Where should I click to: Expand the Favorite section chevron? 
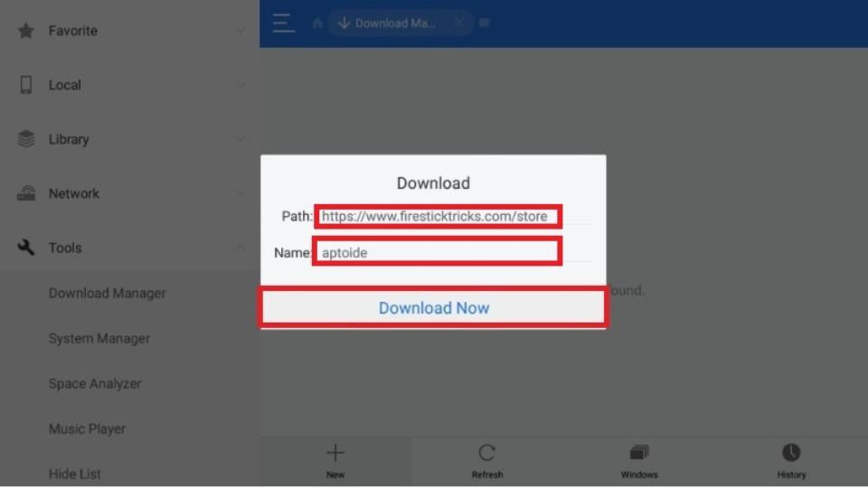[x=241, y=31]
